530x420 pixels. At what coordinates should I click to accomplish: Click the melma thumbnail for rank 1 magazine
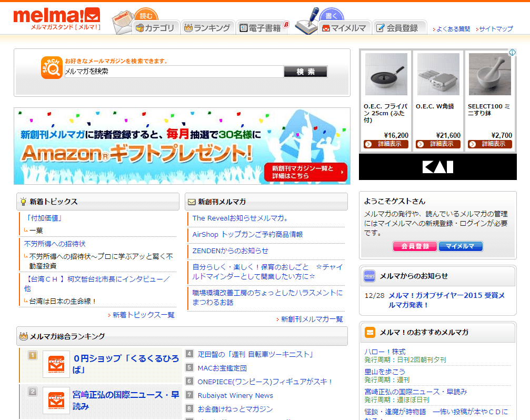tap(56, 364)
